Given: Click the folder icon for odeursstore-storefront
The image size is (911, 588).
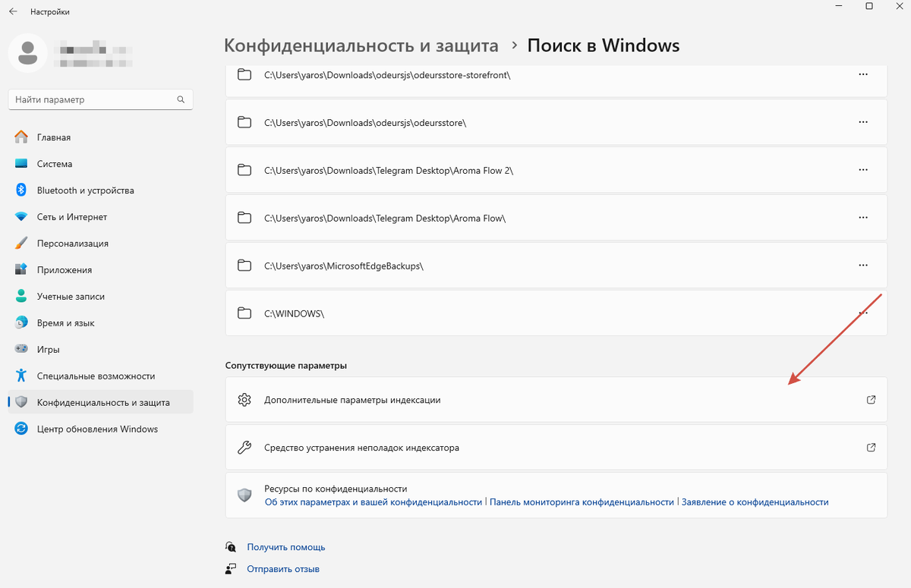Looking at the screenshot, I should tap(244, 75).
